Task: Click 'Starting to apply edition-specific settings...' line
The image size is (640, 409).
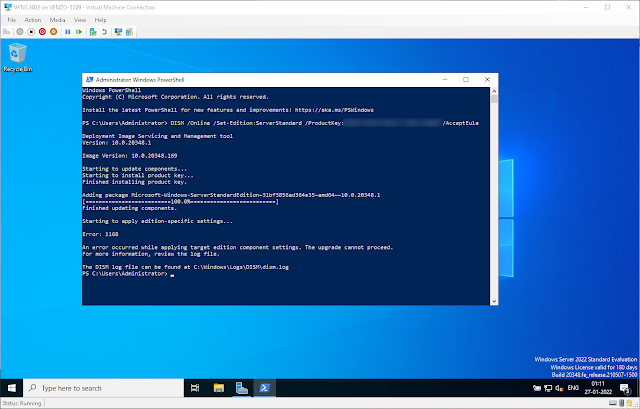Action: click(x=158, y=221)
